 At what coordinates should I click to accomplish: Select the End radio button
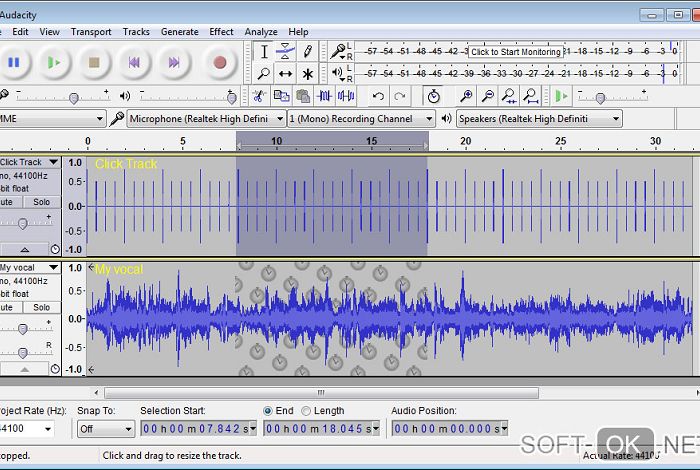tap(268, 411)
